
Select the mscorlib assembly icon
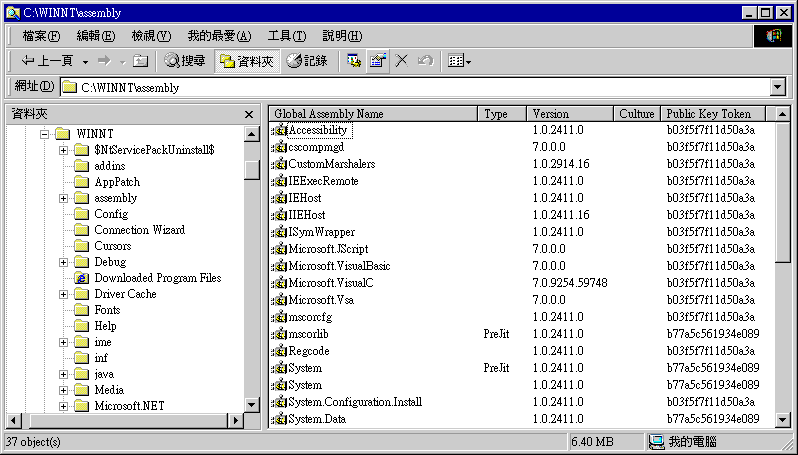[279, 334]
